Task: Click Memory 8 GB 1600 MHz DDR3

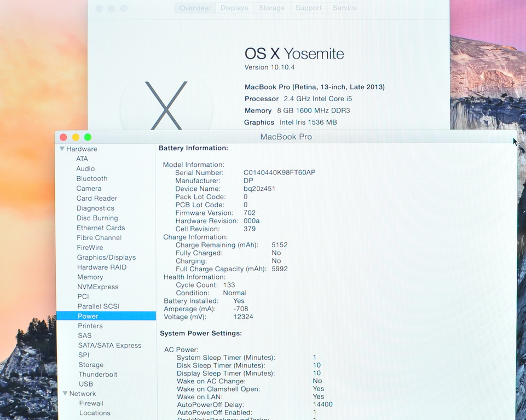Action: [x=297, y=110]
